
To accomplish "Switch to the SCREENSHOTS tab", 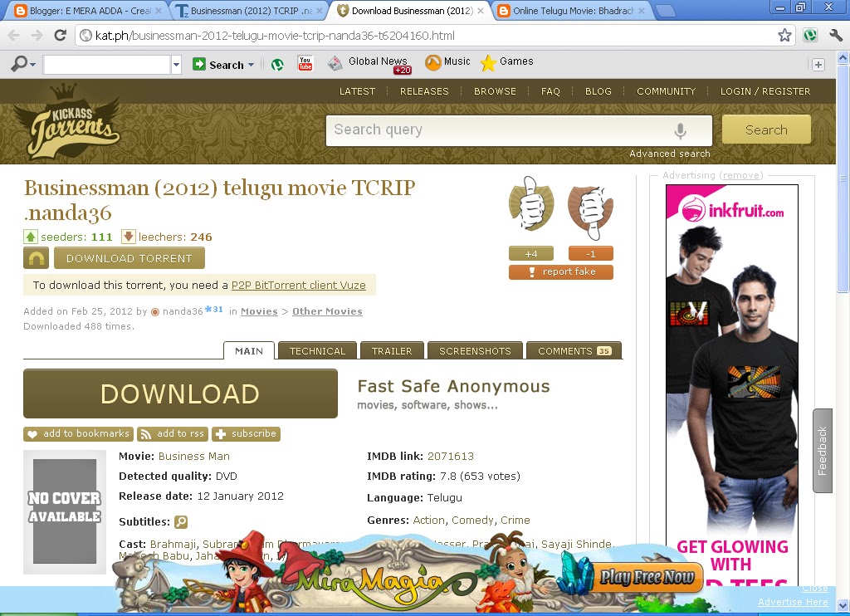I will click(475, 351).
